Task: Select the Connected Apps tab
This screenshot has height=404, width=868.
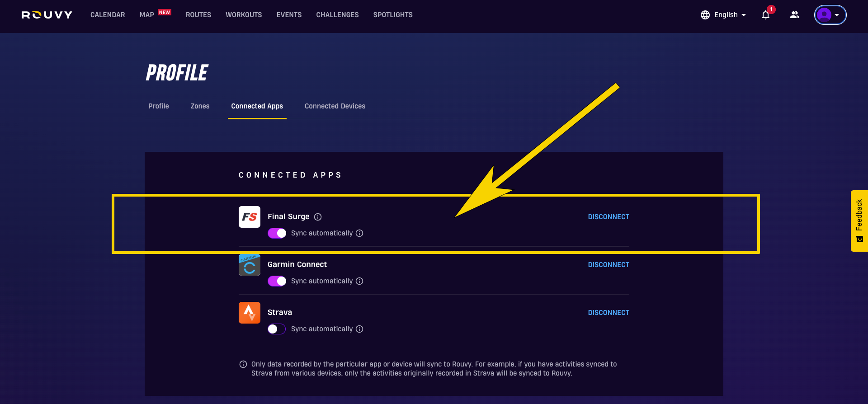Action: (x=257, y=106)
